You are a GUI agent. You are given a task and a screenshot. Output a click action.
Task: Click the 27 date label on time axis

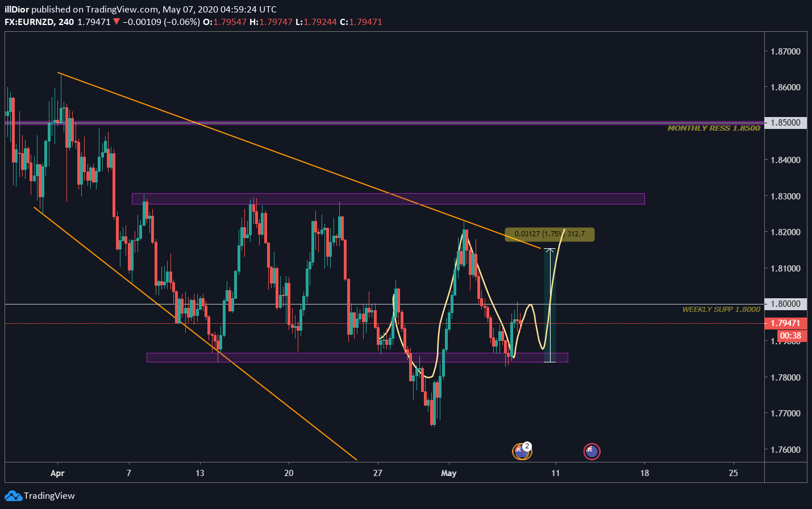[378, 473]
